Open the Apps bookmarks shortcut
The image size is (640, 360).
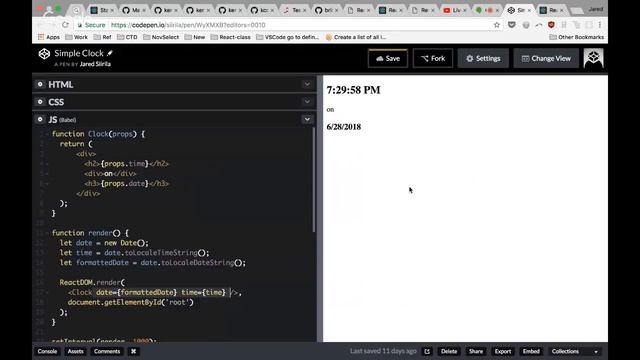coord(49,37)
